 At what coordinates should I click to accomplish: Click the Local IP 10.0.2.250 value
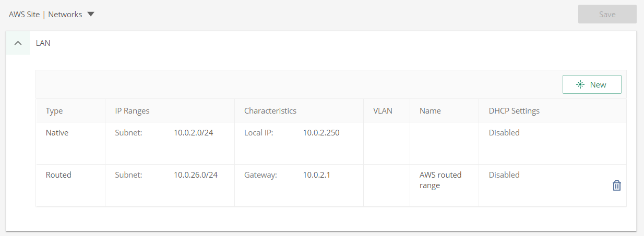321,133
